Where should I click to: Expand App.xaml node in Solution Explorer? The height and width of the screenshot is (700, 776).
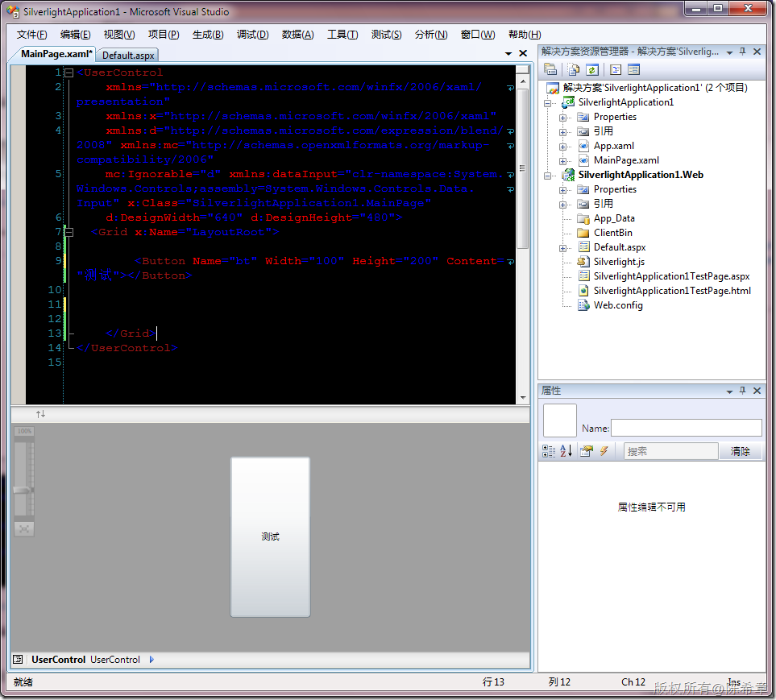[562, 147]
